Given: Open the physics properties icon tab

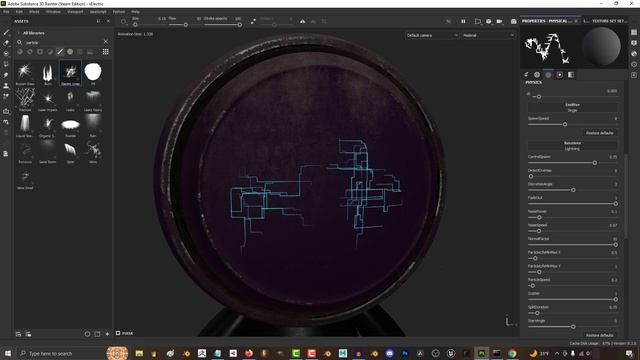Looking at the screenshot, I should (x=548, y=75).
